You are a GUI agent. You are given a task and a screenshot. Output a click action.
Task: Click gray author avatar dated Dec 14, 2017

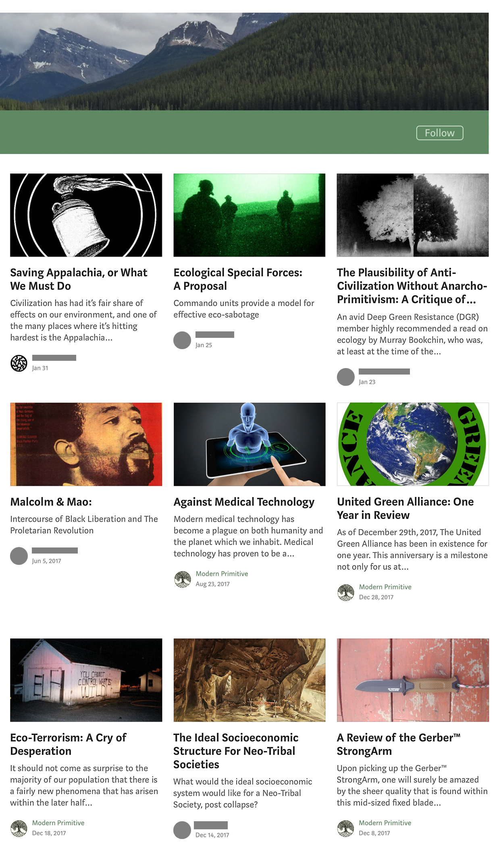tap(182, 830)
